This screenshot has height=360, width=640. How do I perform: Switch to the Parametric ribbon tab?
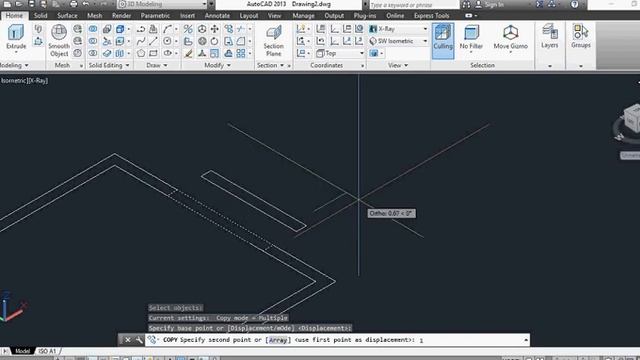click(155, 16)
